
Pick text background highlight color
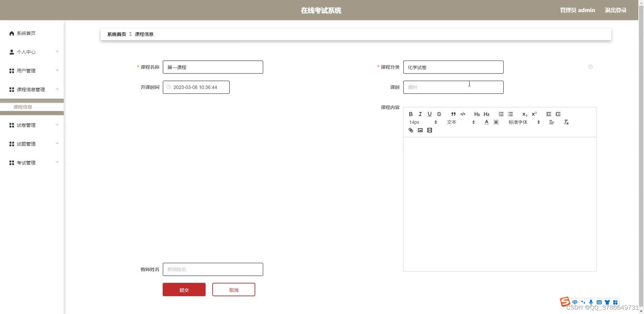click(496, 122)
